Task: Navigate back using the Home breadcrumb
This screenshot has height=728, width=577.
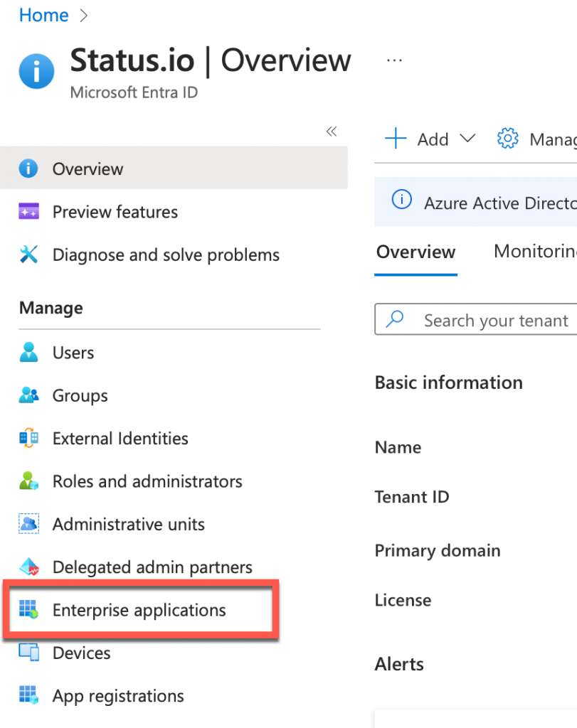Action: tap(43, 15)
